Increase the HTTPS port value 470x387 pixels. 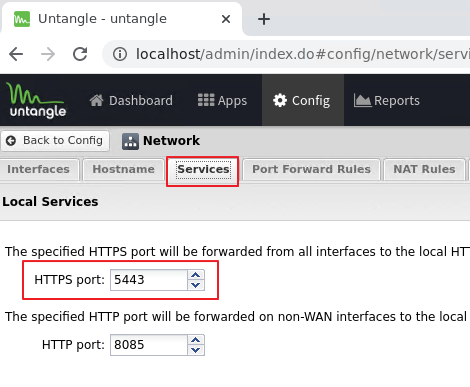[x=196, y=275]
